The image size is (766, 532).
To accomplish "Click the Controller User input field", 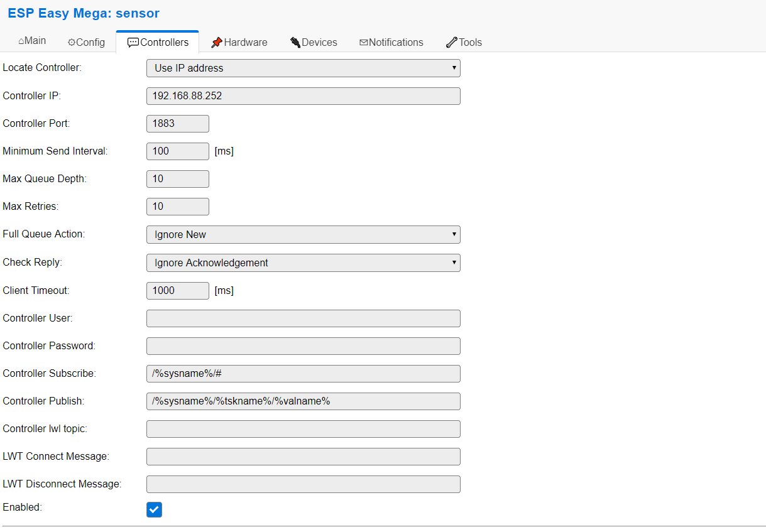I will coord(304,318).
